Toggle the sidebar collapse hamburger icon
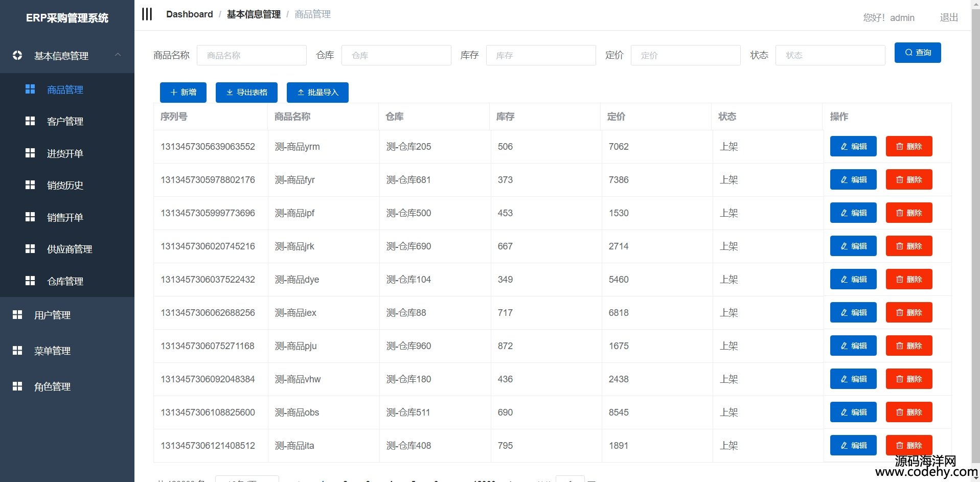 pos(147,14)
